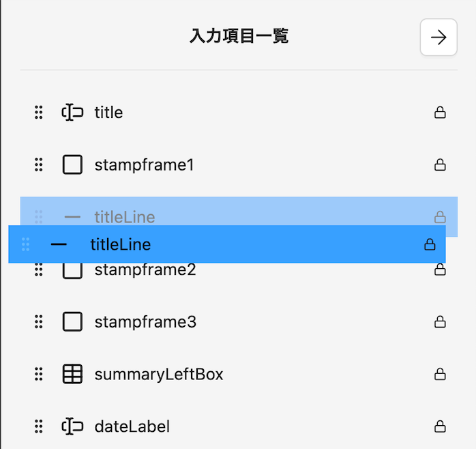476x449 pixels.
Task: Toggle the lock for dateLabel
Action: (440, 426)
